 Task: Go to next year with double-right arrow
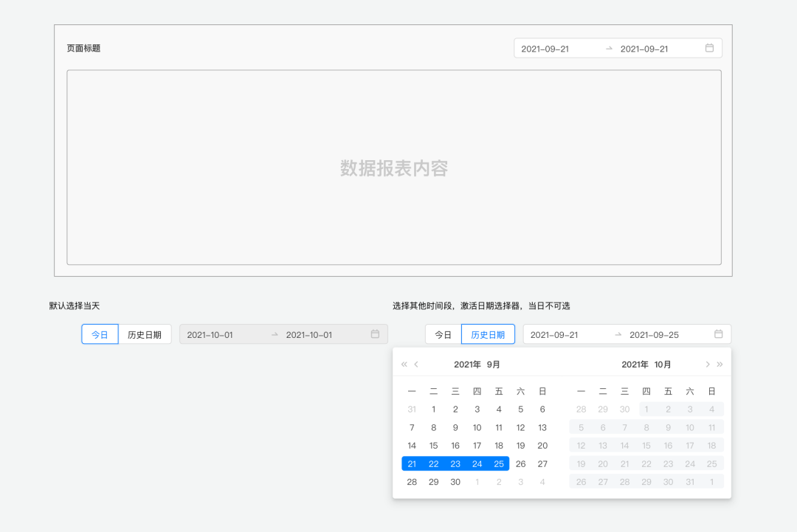(720, 365)
